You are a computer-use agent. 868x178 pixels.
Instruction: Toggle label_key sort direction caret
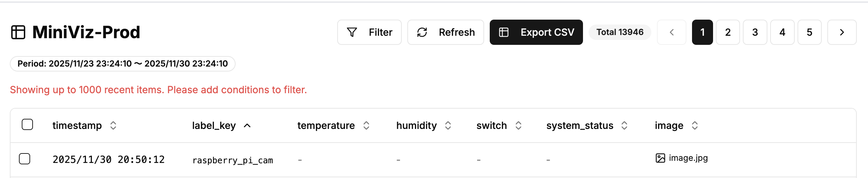click(247, 125)
